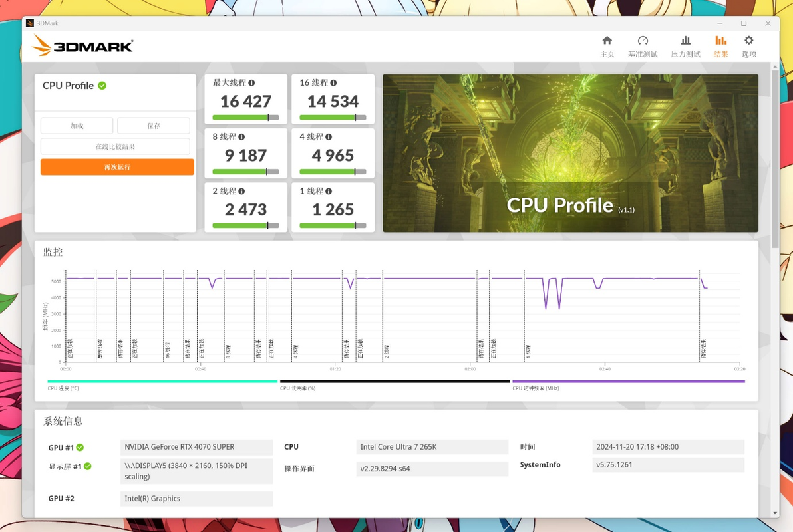793x532 pixels.
Task: Click info icon next to 4 线程
Action: point(329,137)
